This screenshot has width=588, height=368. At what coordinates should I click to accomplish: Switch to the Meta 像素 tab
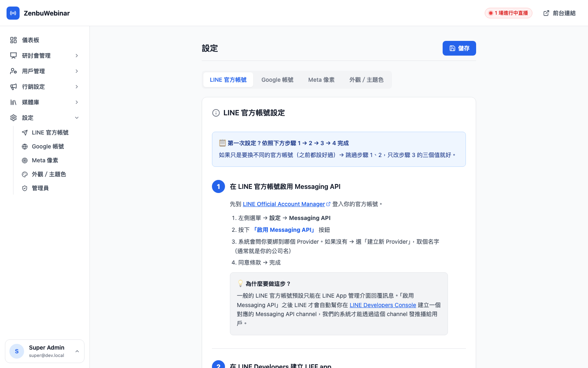click(x=321, y=80)
